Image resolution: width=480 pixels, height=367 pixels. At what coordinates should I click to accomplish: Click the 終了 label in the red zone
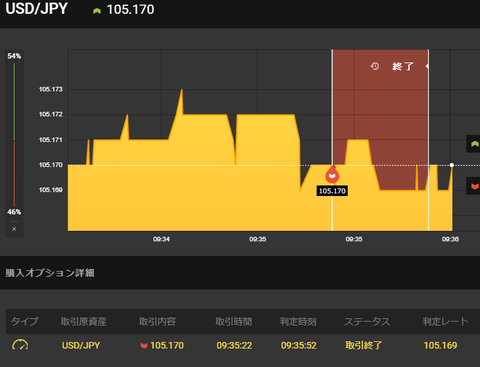[x=403, y=67]
